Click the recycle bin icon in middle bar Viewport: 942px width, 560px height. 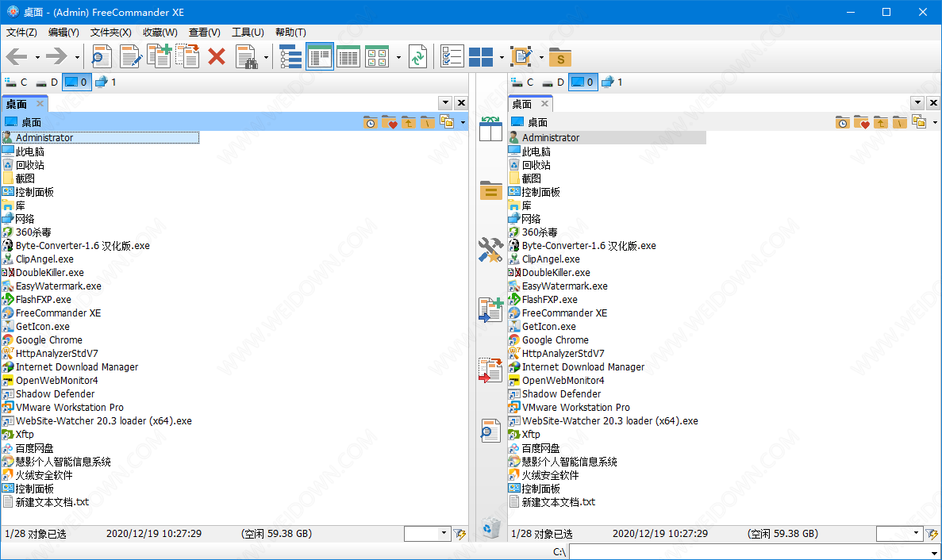(x=490, y=527)
